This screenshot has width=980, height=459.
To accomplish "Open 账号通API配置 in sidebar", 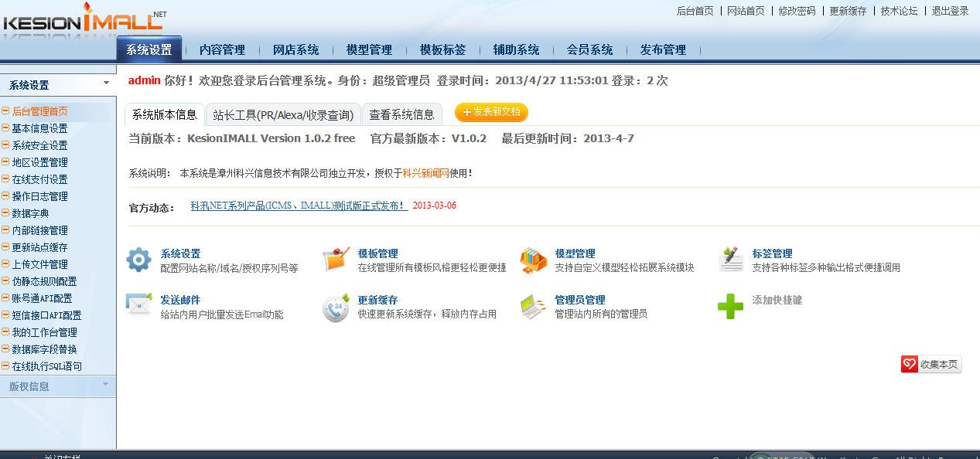I will pos(42,298).
